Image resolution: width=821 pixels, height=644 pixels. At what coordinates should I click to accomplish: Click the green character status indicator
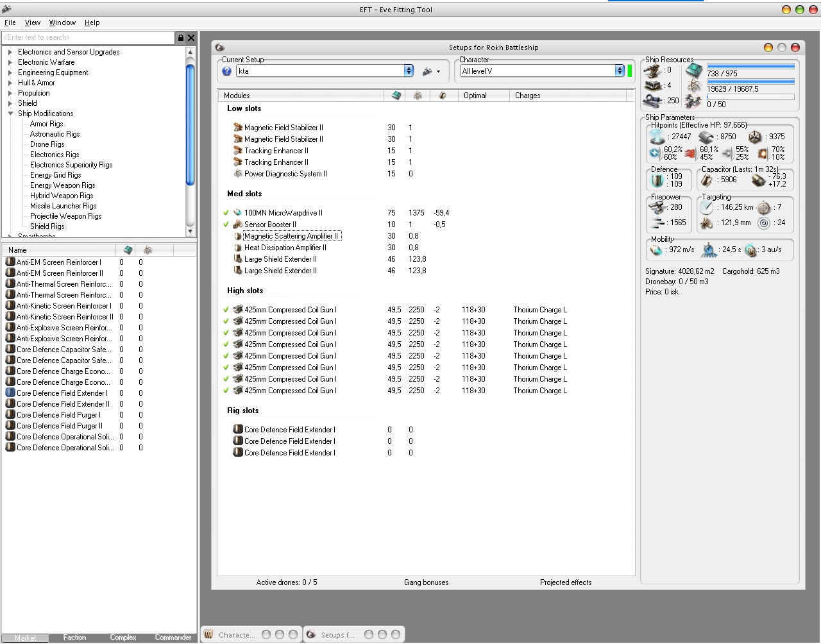coord(630,71)
